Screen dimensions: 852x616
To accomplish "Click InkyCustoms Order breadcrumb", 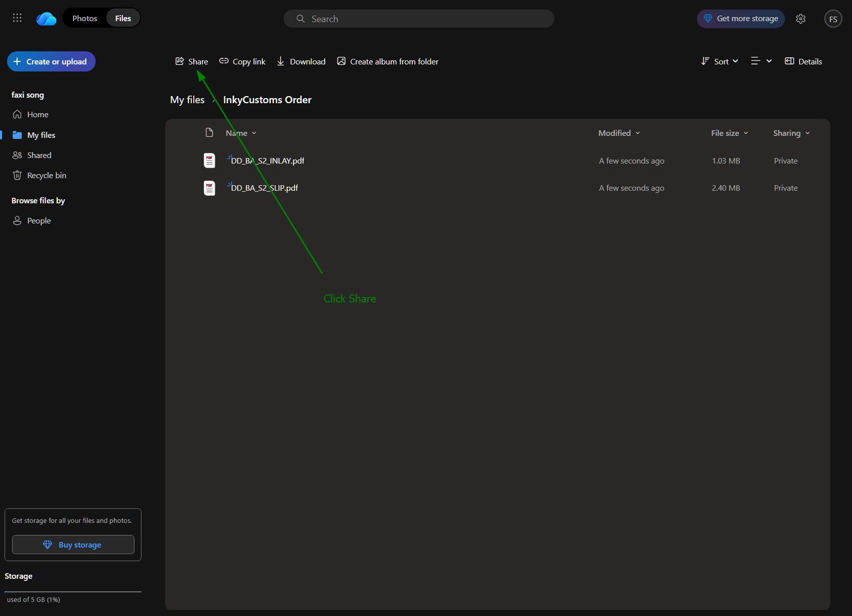I will point(267,100).
